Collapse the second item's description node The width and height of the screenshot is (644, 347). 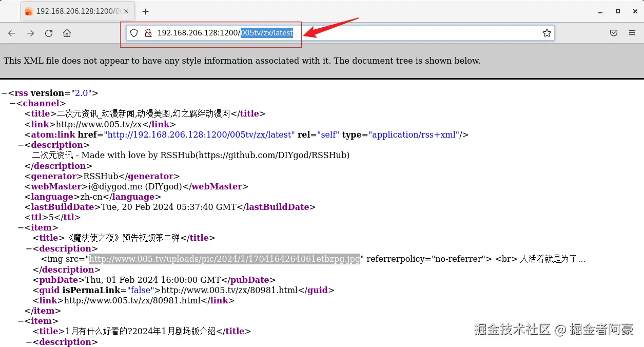[29, 342]
